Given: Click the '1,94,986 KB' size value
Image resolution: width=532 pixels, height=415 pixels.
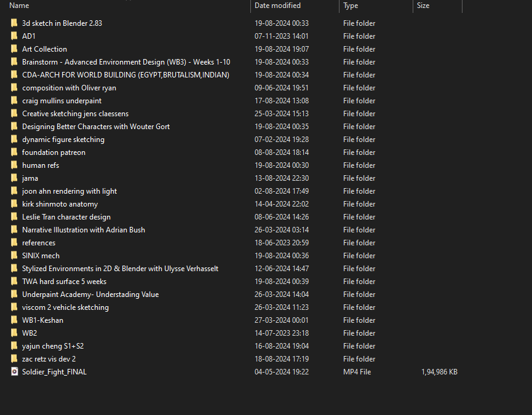Looking at the screenshot, I should click(439, 371).
